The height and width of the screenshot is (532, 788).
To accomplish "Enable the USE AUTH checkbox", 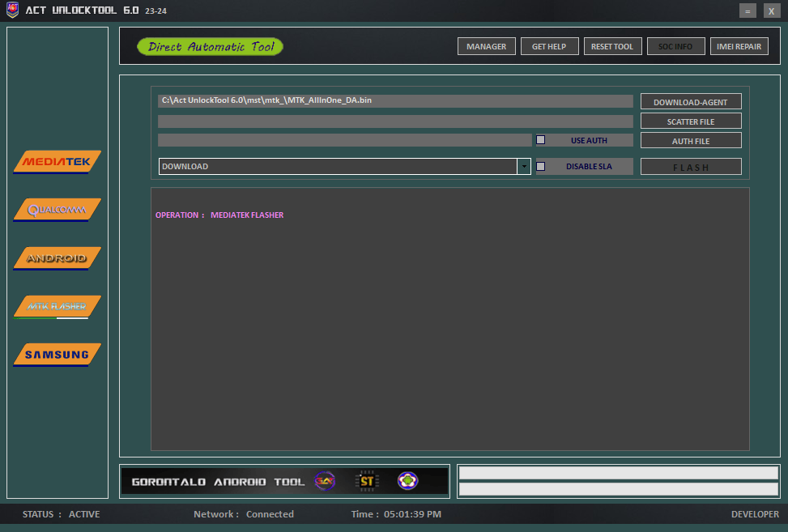I will (x=540, y=139).
